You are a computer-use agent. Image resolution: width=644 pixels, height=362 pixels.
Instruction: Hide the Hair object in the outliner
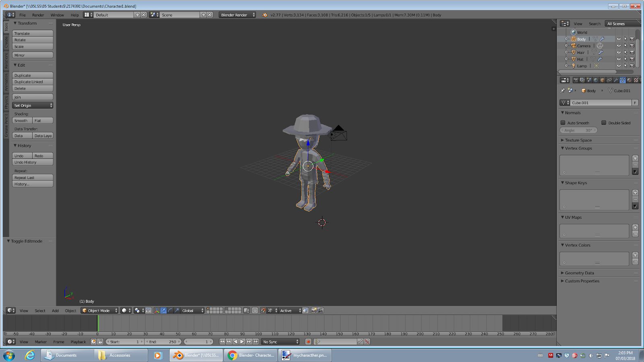pos(619,52)
